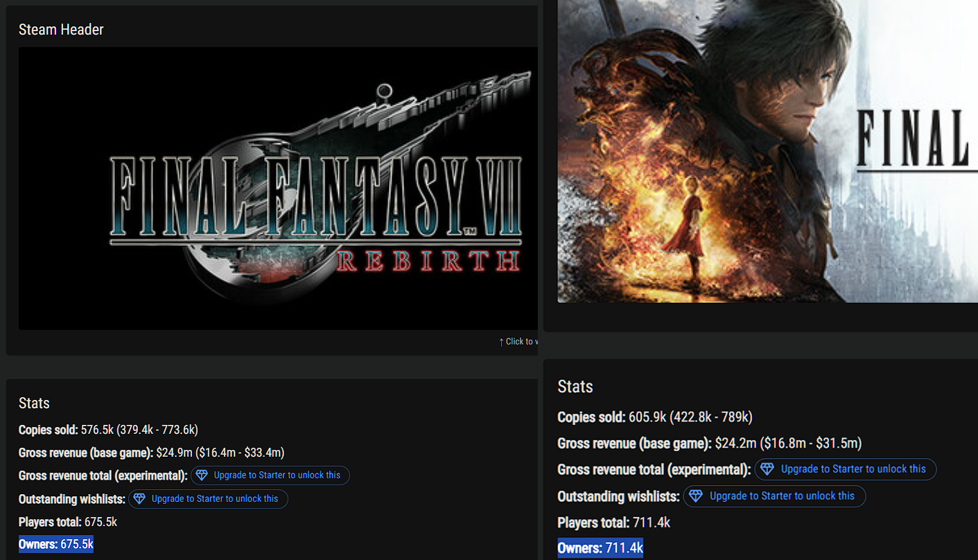
Task: Select the "Owners: 711.4k" highlighted text
Action: (x=600, y=548)
